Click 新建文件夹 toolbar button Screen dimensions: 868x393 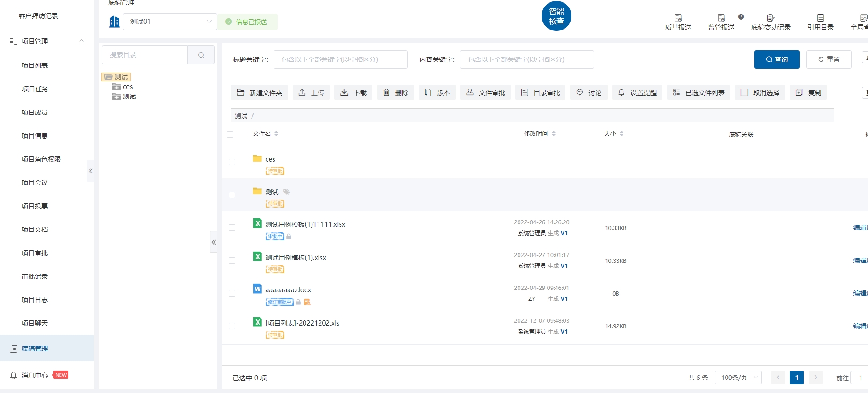click(x=260, y=93)
